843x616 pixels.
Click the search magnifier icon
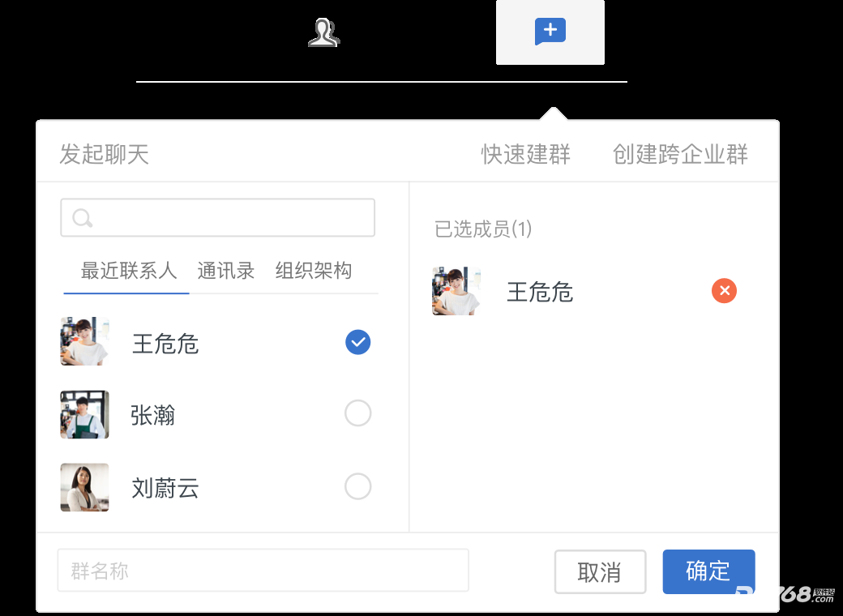point(82,217)
